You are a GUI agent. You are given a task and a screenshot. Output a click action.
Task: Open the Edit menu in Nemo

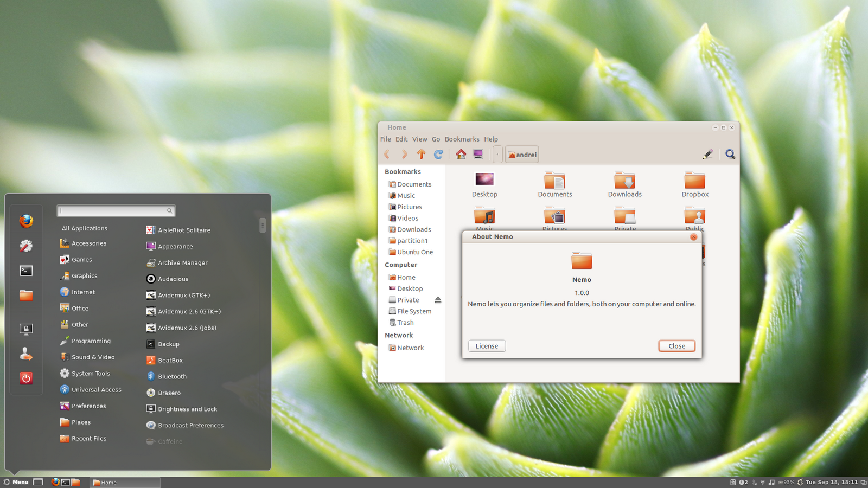[x=401, y=139]
